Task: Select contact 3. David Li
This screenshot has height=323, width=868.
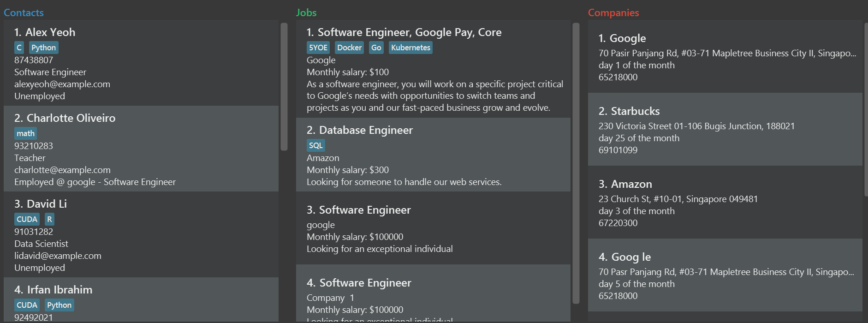Action: coord(141,234)
